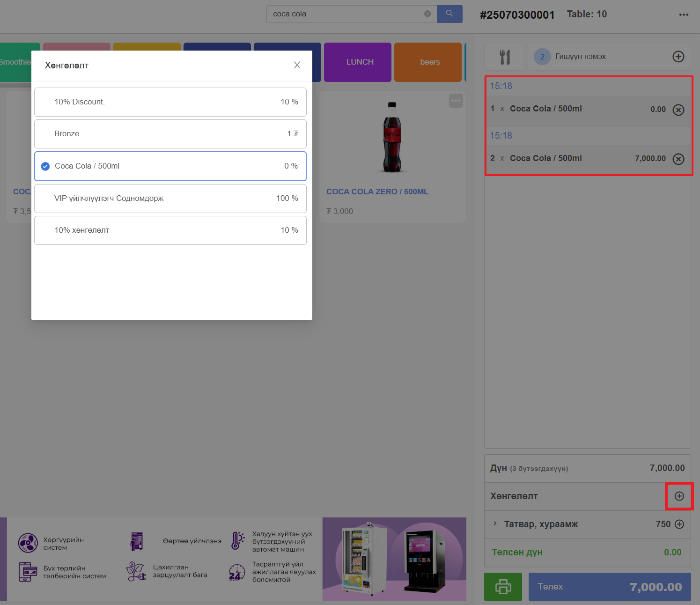
Task: Choose the Bronze discount option
Action: (170, 134)
